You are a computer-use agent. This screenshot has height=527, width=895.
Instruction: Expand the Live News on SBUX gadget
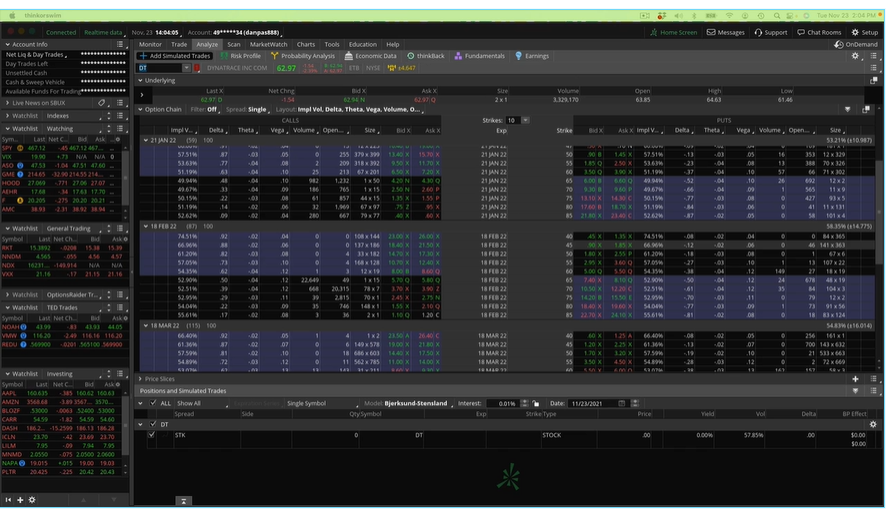pyautogui.click(x=7, y=103)
